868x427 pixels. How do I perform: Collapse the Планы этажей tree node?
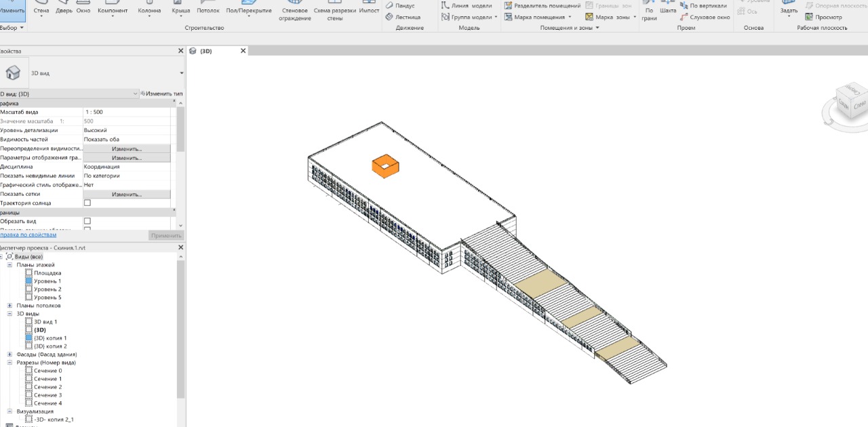9,265
